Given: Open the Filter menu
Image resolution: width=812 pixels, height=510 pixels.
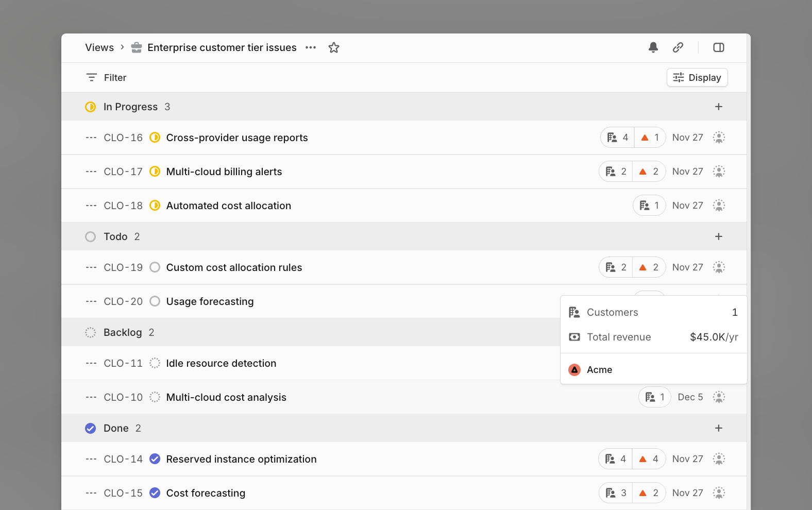Looking at the screenshot, I should click(x=106, y=77).
